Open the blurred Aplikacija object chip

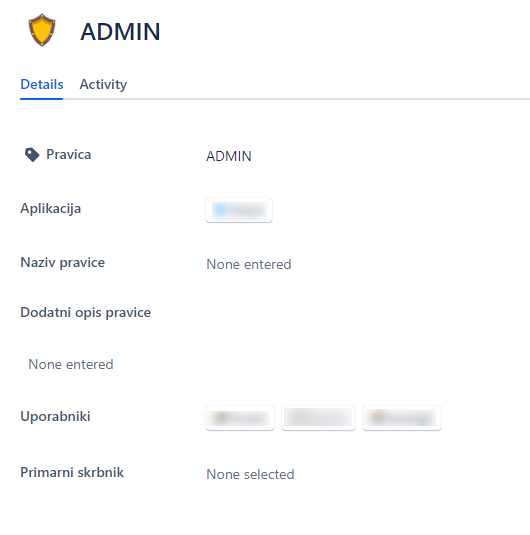click(x=239, y=210)
